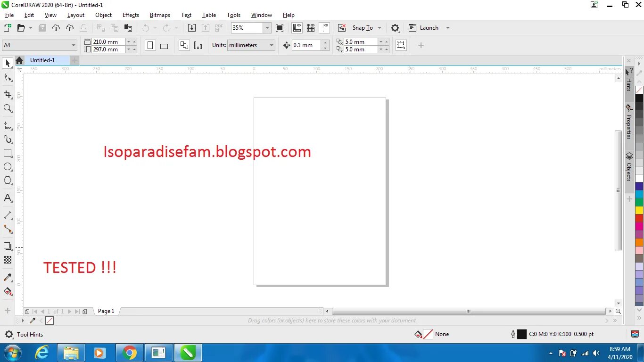Click the Tool Hints label in status bar
This screenshot has width=644, height=362.
point(30,335)
